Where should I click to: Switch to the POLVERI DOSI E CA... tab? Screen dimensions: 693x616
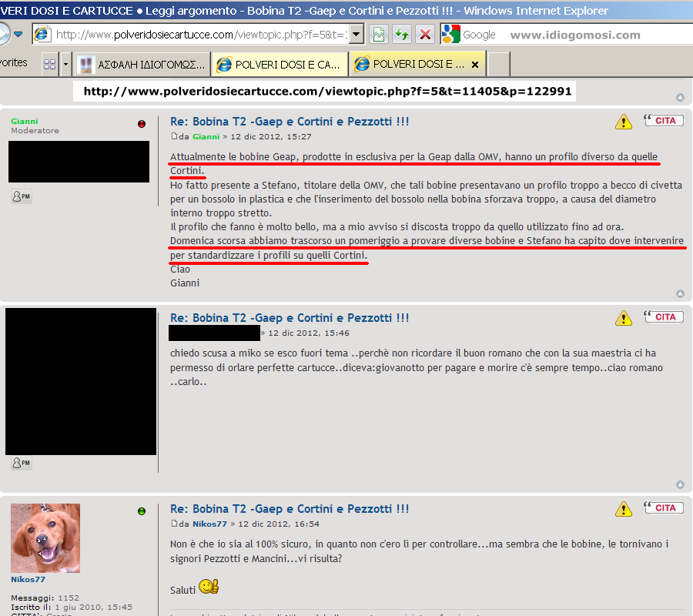click(x=280, y=65)
